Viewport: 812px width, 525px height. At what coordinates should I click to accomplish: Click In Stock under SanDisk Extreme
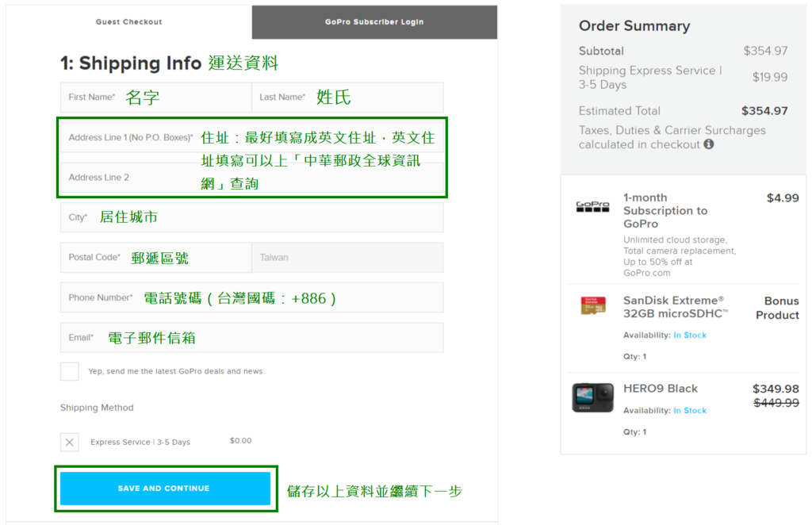coord(690,335)
